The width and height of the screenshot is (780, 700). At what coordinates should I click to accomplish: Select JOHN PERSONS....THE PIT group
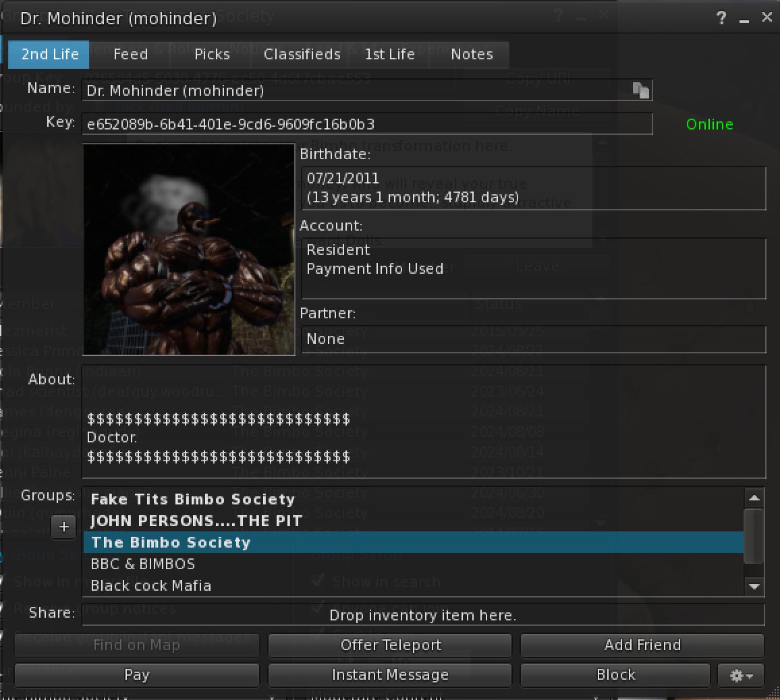pyautogui.click(x=413, y=521)
